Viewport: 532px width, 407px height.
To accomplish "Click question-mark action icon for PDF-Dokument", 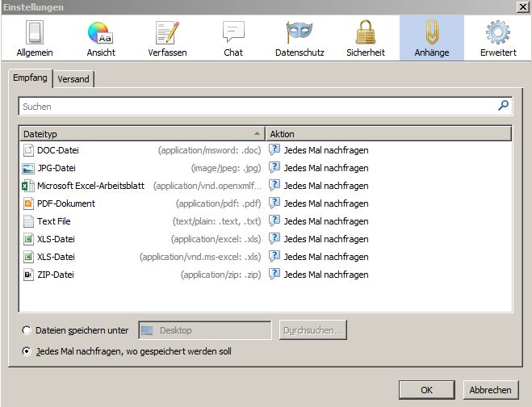I will 274,203.
